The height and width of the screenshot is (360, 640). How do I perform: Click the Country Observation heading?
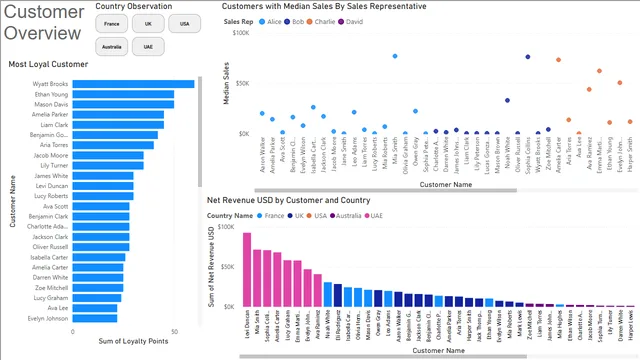[134, 6]
